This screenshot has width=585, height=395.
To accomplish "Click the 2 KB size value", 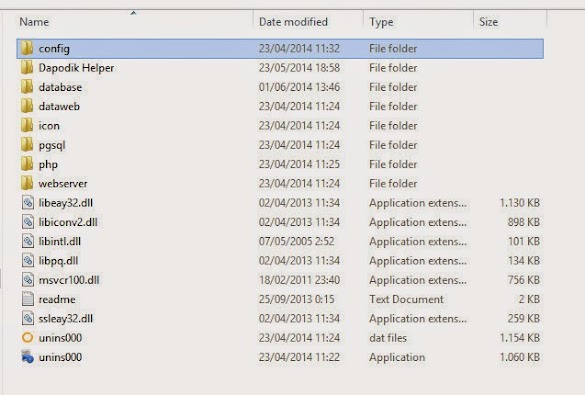I will (x=529, y=300).
